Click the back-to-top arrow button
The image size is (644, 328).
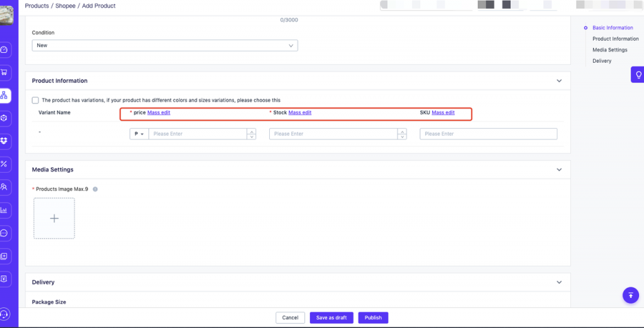click(x=631, y=295)
